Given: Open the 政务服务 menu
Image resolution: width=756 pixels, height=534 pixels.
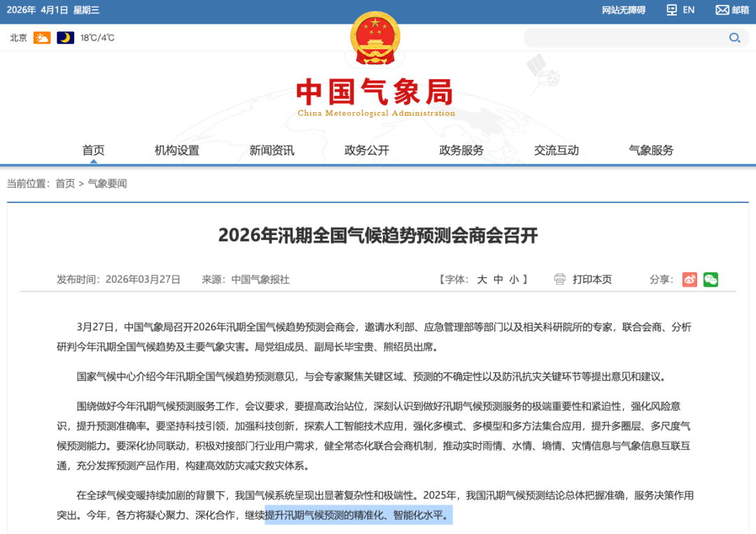Looking at the screenshot, I should [461, 150].
